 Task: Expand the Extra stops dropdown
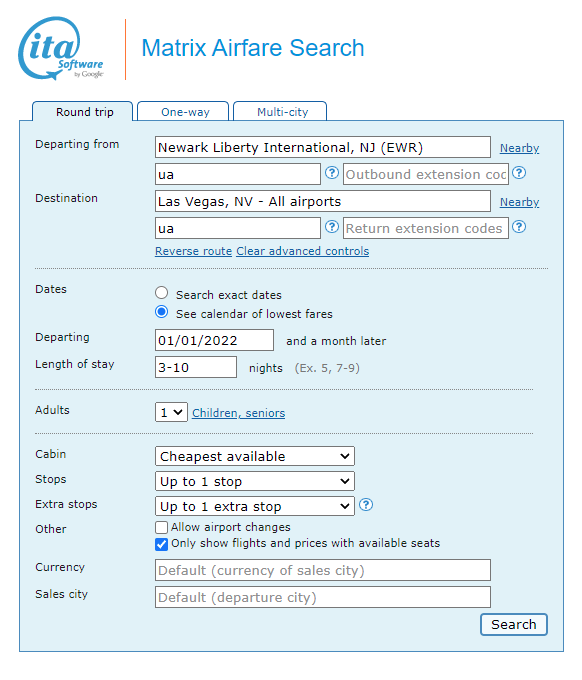tap(255, 507)
